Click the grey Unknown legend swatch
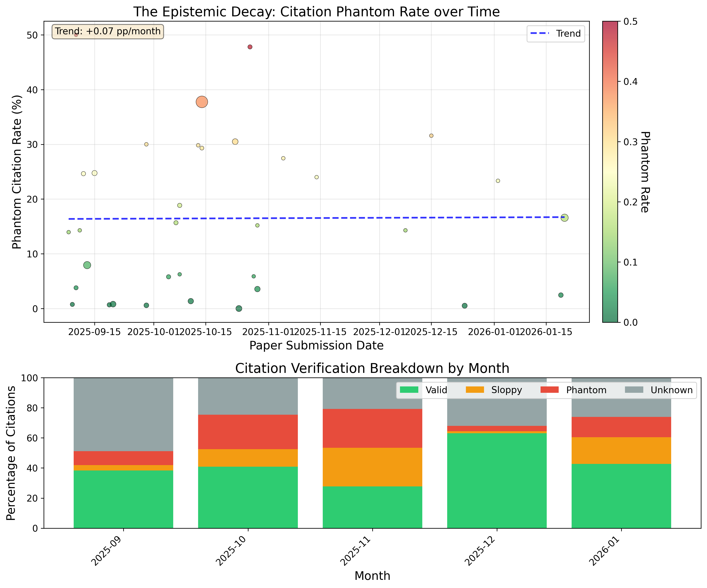Image resolution: width=707 pixels, height=588 pixels. (x=634, y=390)
